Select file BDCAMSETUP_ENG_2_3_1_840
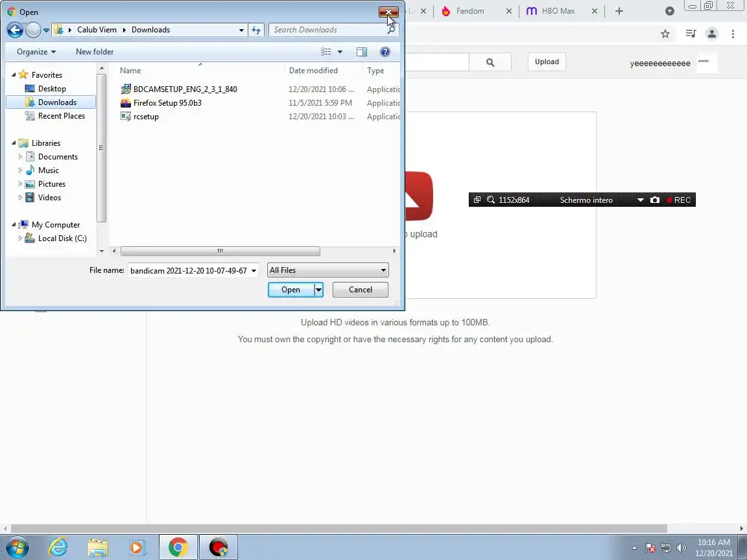The height and width of the screenshot is (560, 747). [x=185, y=89]
